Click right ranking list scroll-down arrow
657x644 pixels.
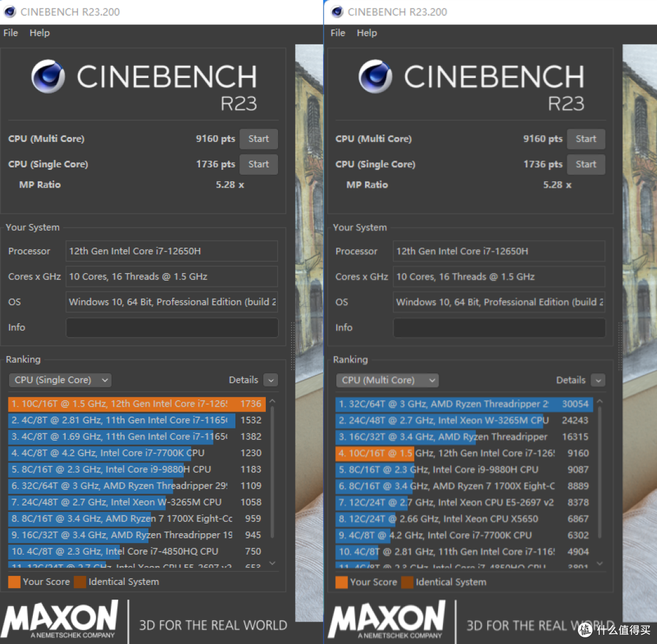coord(600,563)
